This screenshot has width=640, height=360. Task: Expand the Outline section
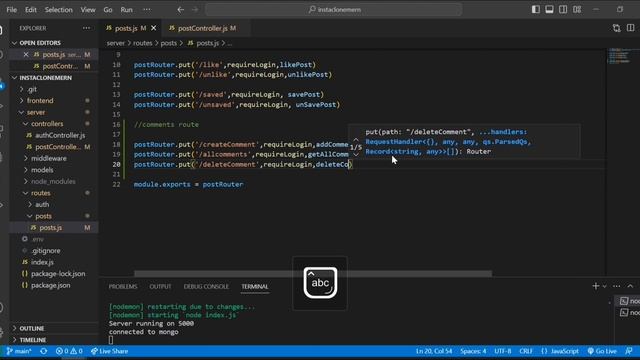(31, 329)
